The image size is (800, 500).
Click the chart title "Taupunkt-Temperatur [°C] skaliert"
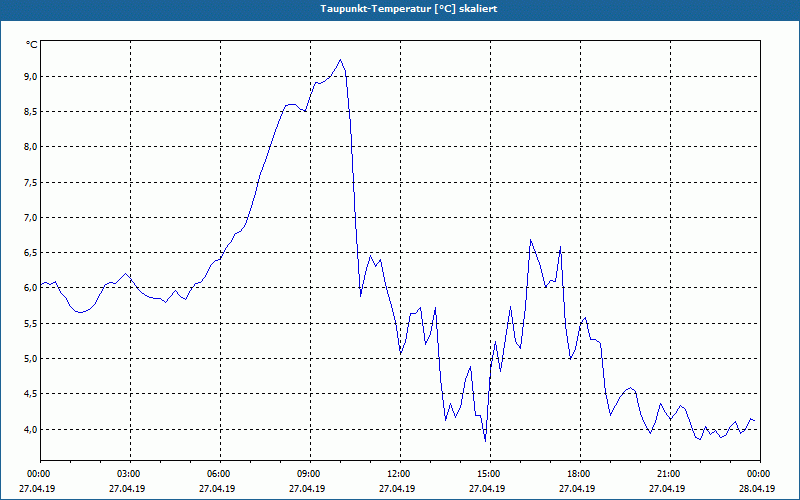pos(409,9)
